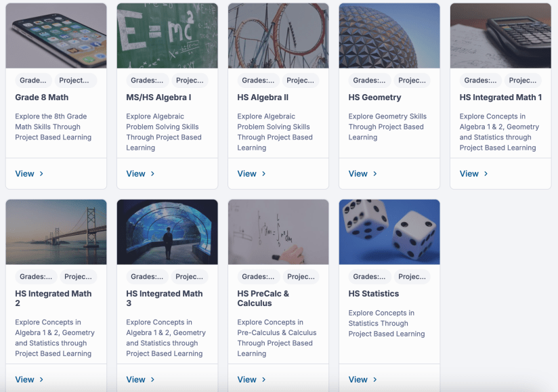This screenshot has height=392, width=558.
Task: Click the HS Integrated Math 3 aquarium image
Action: point(167,232)
